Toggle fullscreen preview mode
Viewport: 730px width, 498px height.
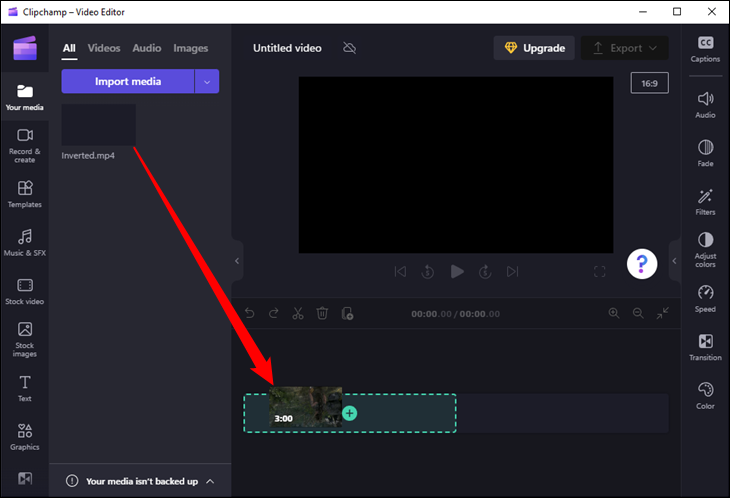point(600,271)
